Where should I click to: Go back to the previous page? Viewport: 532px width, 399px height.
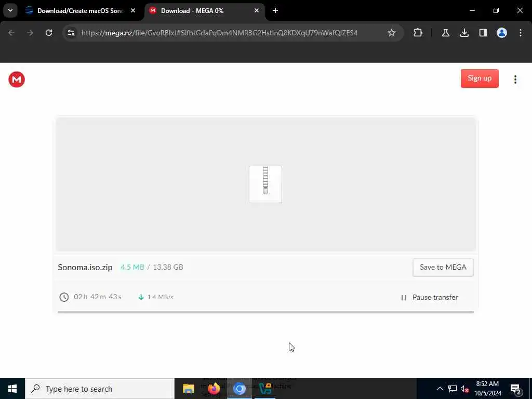coord(11,33)
